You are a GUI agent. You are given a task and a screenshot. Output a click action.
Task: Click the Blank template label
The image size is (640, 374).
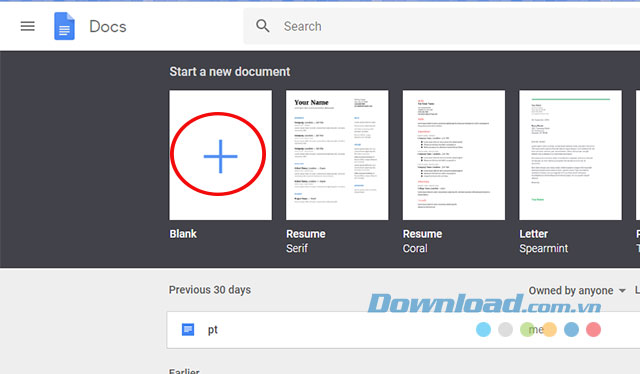click(183, 234)
